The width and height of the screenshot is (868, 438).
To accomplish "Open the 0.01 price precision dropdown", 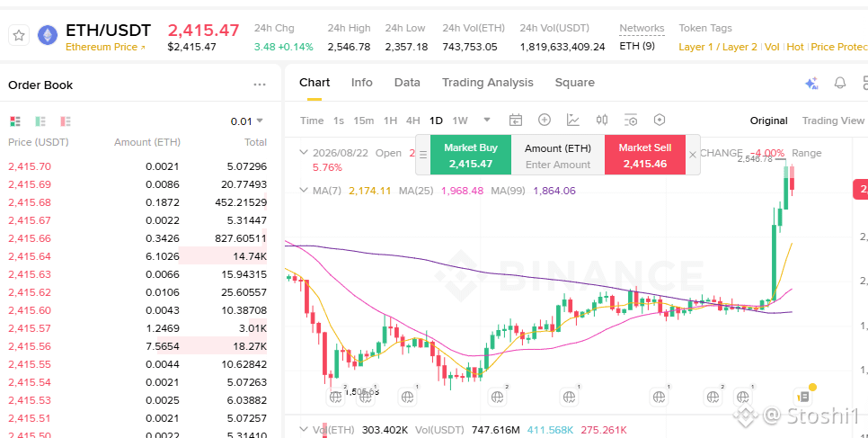I will point(247,121).
